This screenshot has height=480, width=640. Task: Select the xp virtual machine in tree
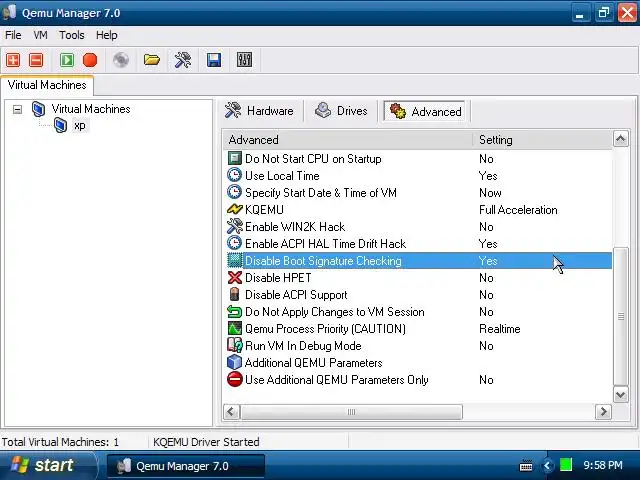[80, 126]
